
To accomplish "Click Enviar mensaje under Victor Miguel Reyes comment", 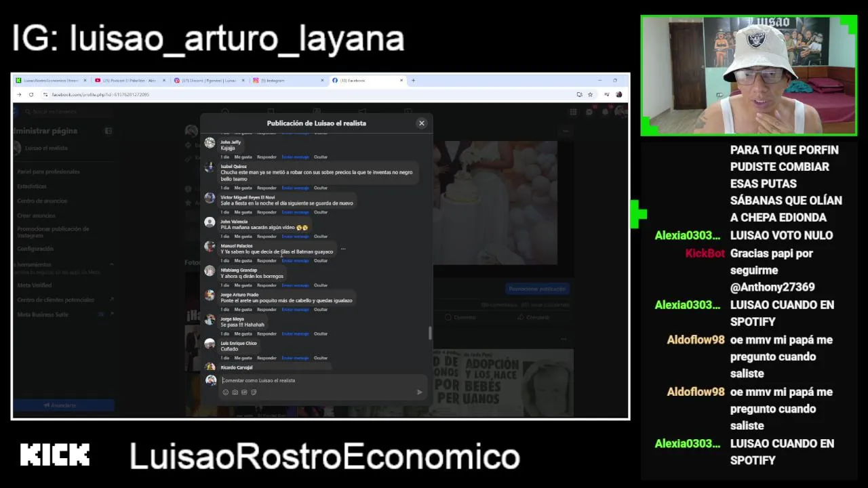I will point(295,212).
